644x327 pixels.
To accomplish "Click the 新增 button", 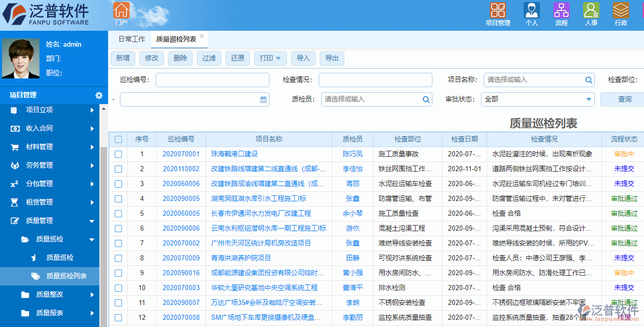I will coord(123,58).
